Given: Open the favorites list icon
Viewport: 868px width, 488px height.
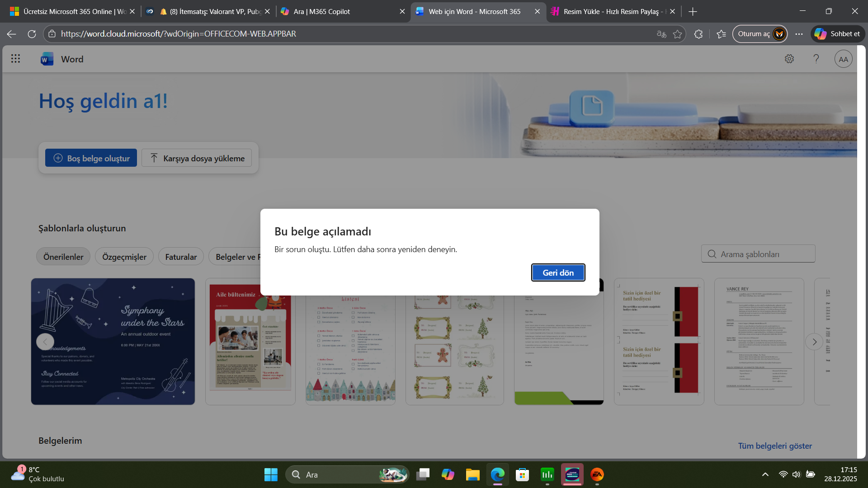Looking at the screenshot, I should pos(722,34).
